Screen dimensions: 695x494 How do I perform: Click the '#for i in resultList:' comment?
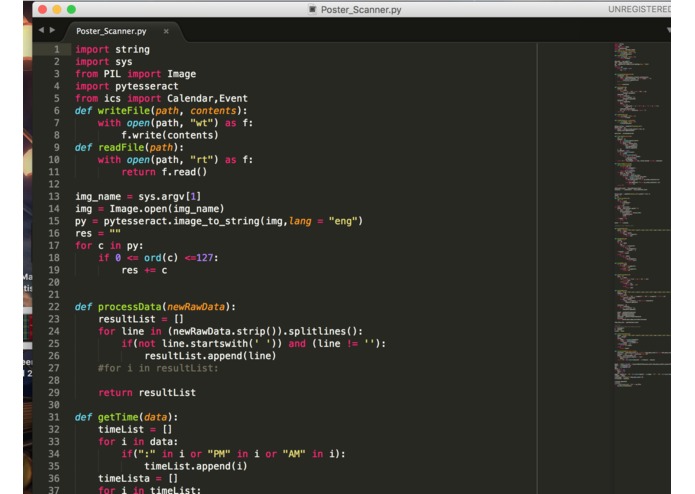(158, 368)
